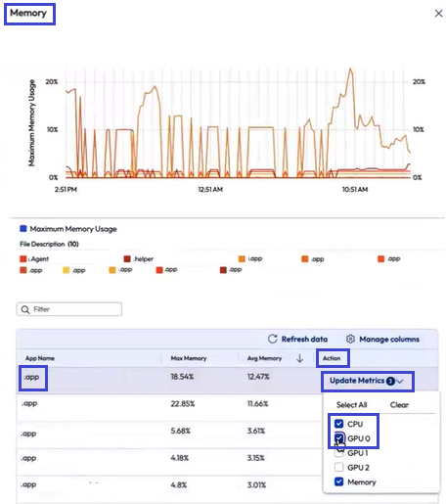Click the Action column header

[x=332, y=358]
